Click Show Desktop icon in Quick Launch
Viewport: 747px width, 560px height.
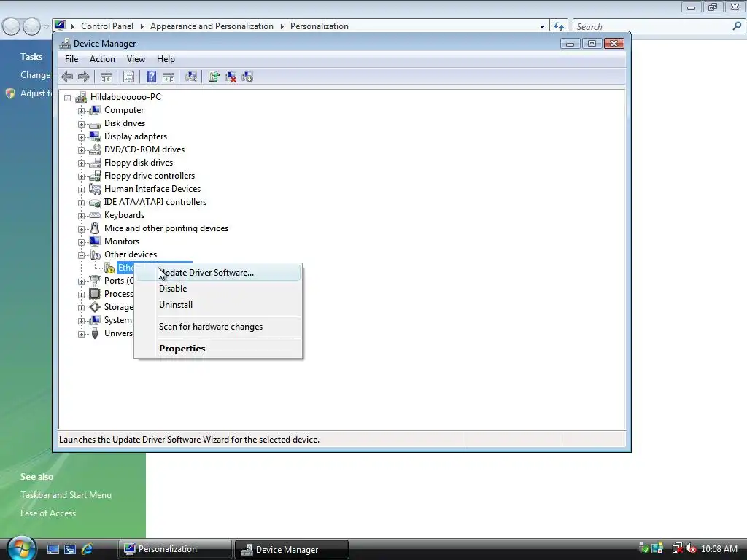click(53, 549)
